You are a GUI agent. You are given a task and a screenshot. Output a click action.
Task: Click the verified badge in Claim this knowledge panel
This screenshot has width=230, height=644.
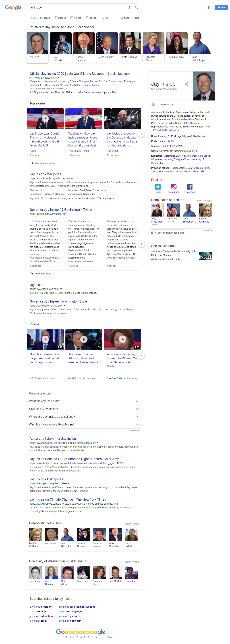click(152, 233)
